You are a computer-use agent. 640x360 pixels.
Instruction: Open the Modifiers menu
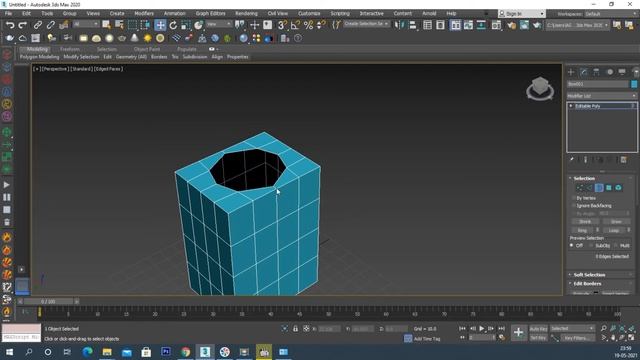tap(144, 13)
